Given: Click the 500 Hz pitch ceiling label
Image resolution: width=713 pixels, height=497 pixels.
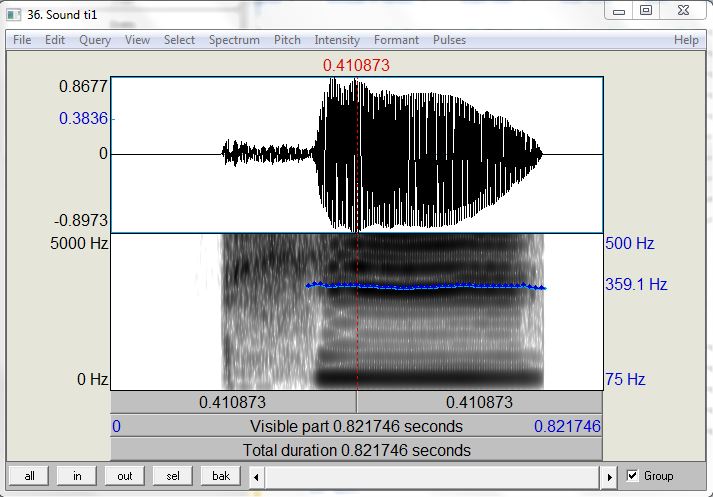Looking at the screenshot, I should (x=630, y=243).
